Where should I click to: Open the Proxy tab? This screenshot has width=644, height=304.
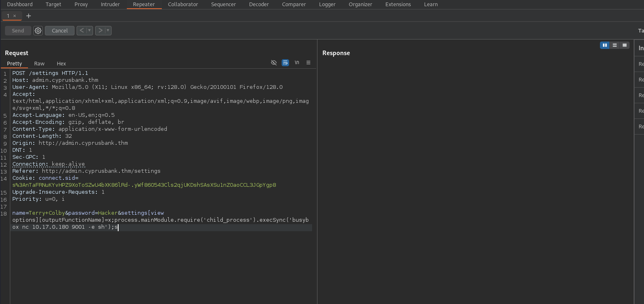81,4
